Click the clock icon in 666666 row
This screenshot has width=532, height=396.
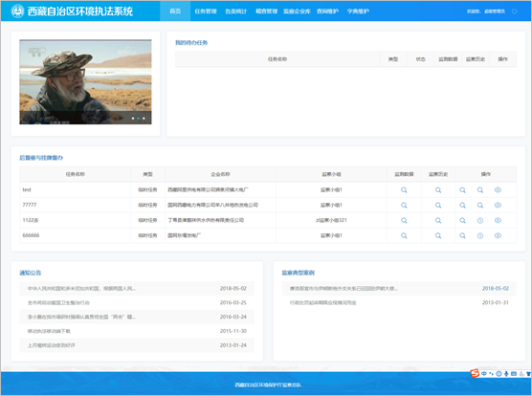point(480,235)
